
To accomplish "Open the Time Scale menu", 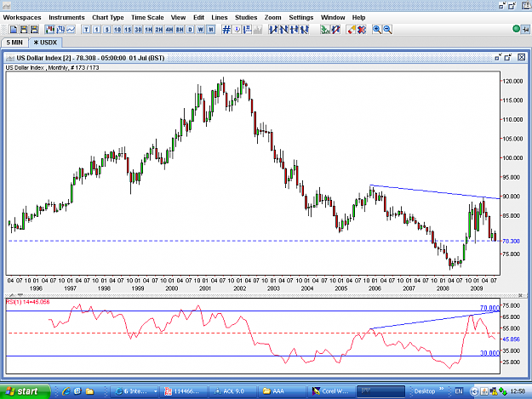I will coord(147,18).
